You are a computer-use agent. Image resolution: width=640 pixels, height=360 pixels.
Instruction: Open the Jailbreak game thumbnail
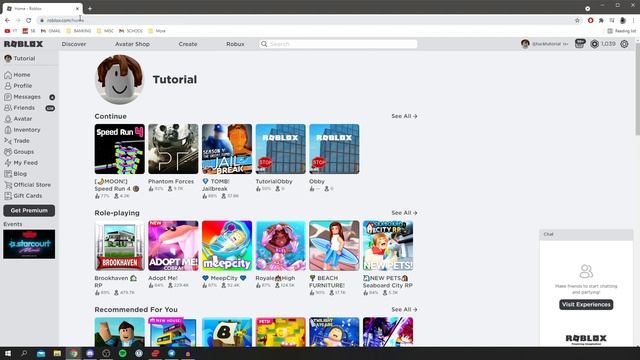227,149
